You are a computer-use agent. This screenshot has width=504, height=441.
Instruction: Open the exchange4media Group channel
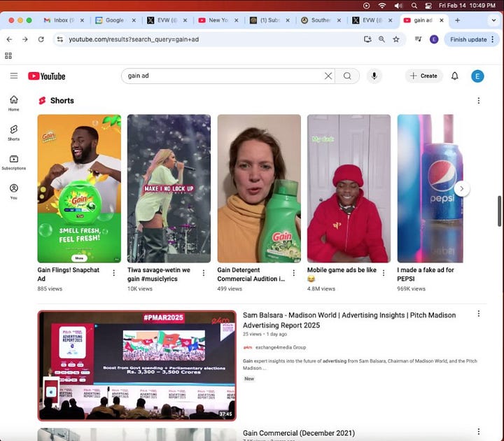pos(280,347)
